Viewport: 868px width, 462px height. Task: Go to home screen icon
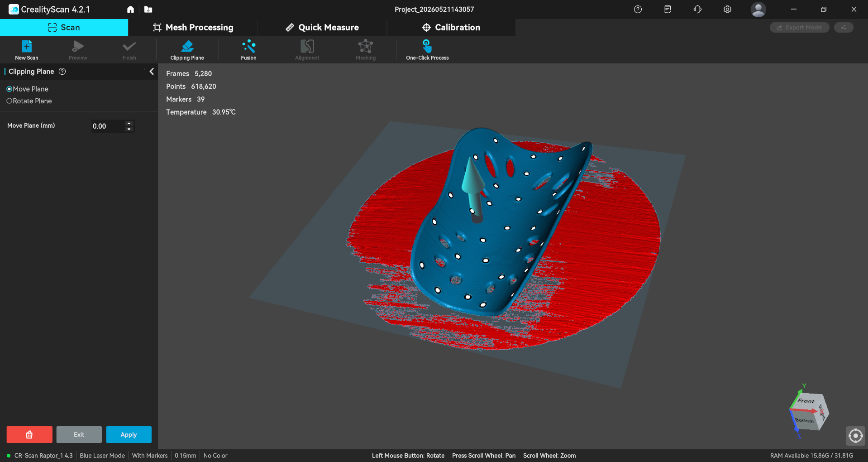(130, 10)
